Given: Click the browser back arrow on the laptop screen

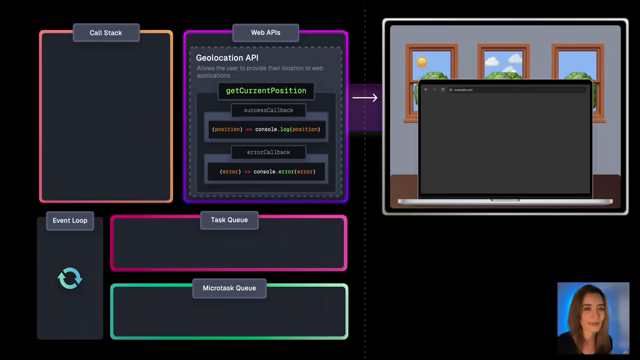Looking at the screenshot, I should 426,89.
